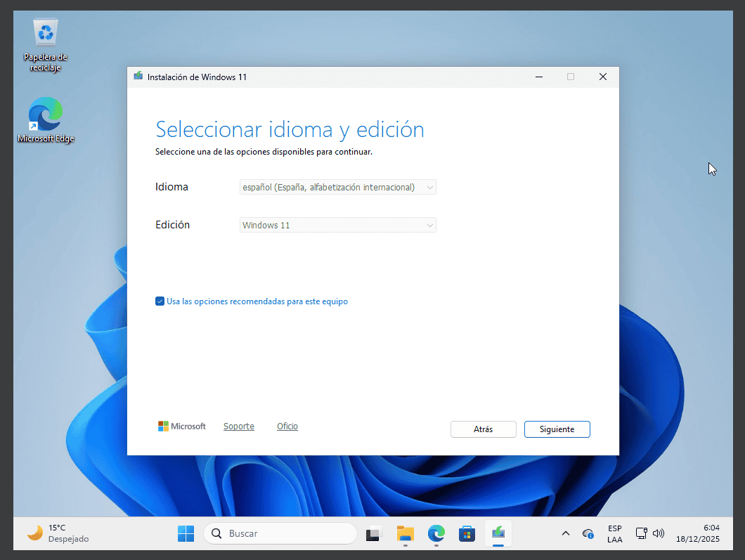Open the Edición dropdown list
Viewport: 745px width, 560px height.
click(x=337, y=226)
